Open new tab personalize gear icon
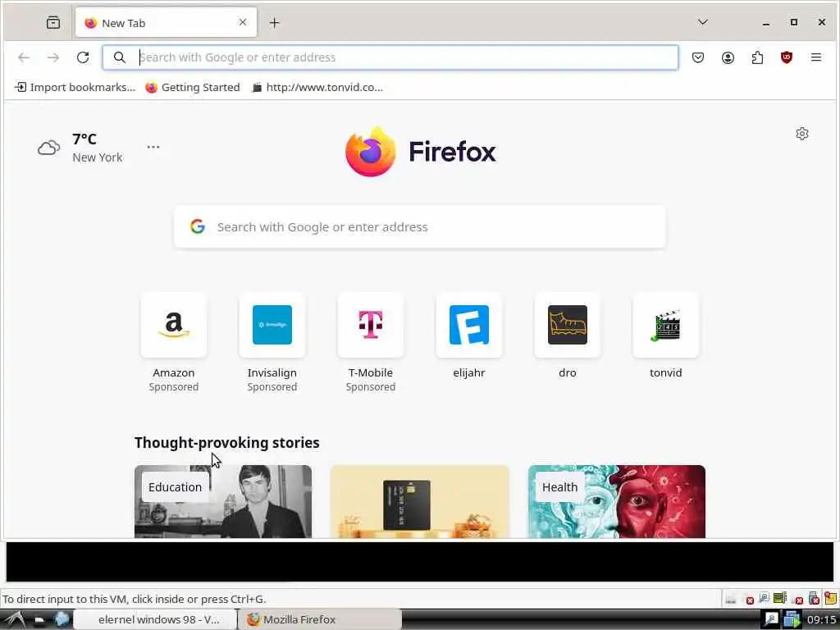The image size is (840, 630). 802,134
